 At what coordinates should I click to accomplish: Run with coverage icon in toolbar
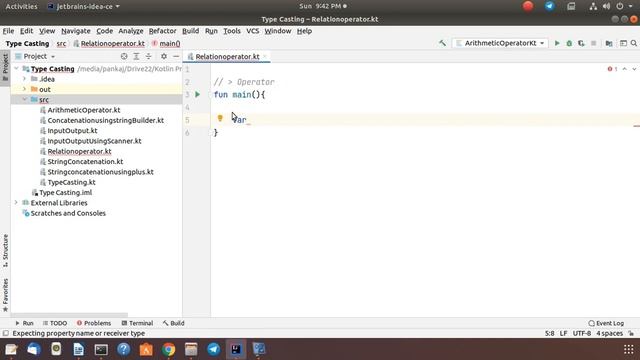click(581, 43)
